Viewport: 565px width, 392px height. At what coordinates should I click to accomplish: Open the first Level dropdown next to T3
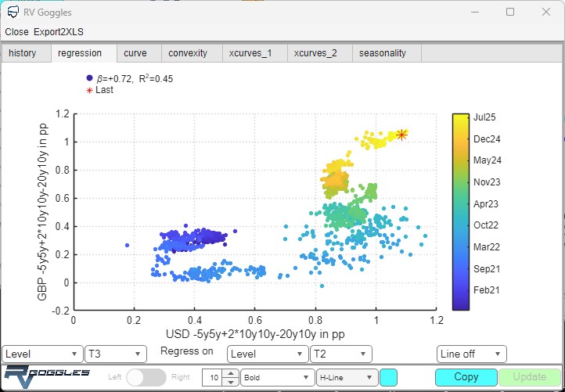pyautogui.click(x=42, y=354)
